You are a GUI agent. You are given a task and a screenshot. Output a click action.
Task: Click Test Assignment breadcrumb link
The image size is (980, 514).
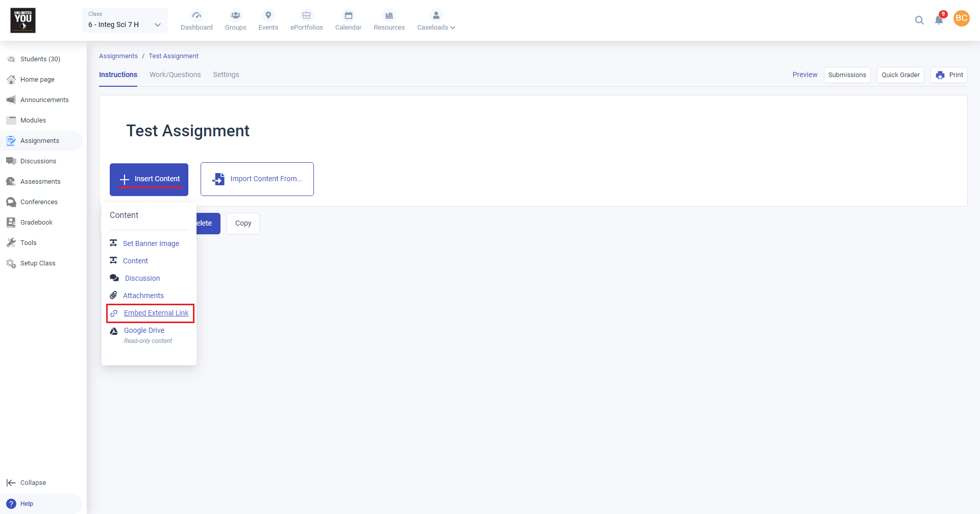pyautogui.click(x=174, y=56)
